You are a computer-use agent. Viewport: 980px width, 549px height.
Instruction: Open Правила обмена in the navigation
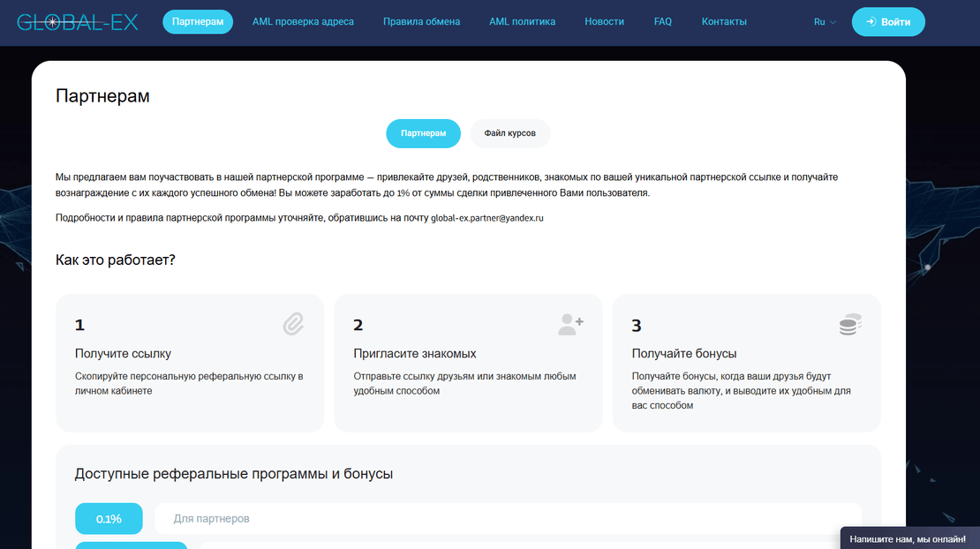point(421,22)
